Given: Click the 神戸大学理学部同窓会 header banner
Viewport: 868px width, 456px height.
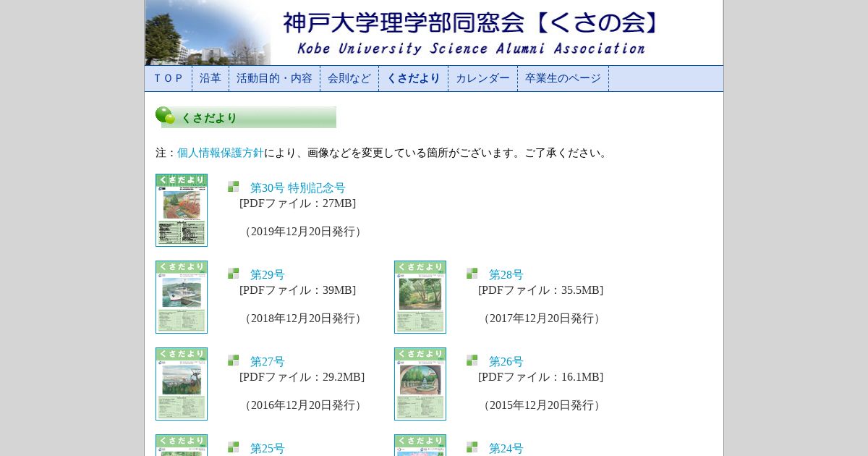Looking at the screenshot, I should pyautogui.click(x=434, y=33).
